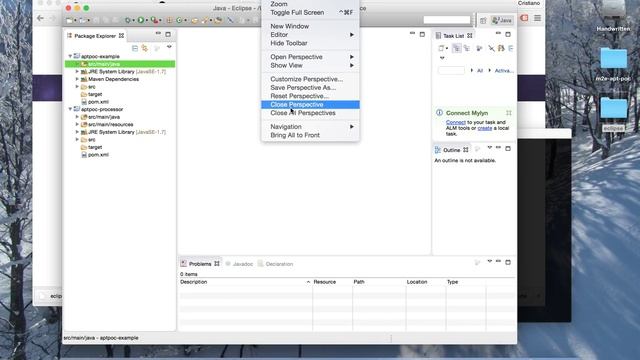Viewport: 640px width, 360px height.
Task: Open the Open Perspective submenu
Action: (310, 57)
